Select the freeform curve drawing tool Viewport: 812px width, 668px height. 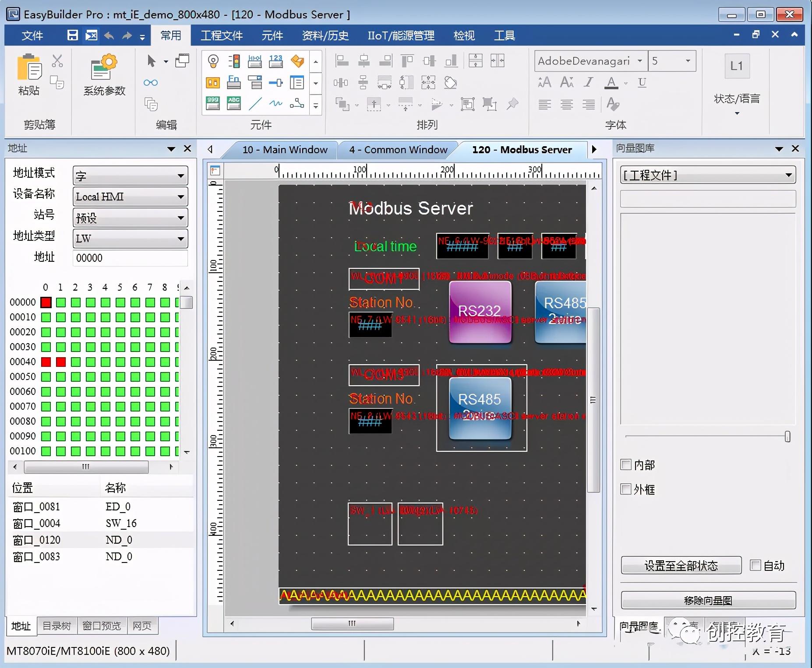(x=276, y=103)
